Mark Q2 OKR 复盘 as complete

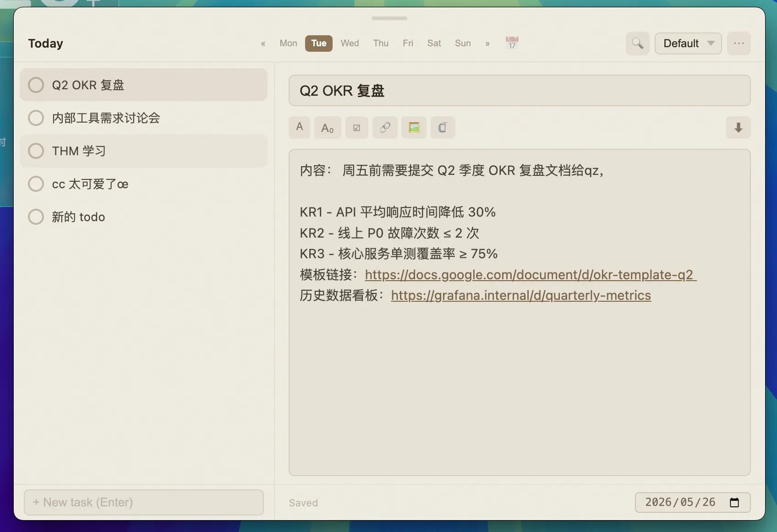[x=36, y=85]
